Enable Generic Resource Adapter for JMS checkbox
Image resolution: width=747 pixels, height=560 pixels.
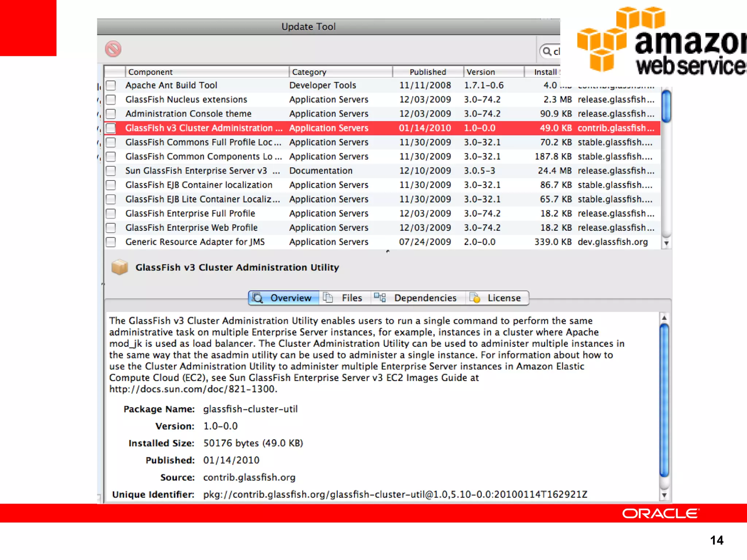111,242
